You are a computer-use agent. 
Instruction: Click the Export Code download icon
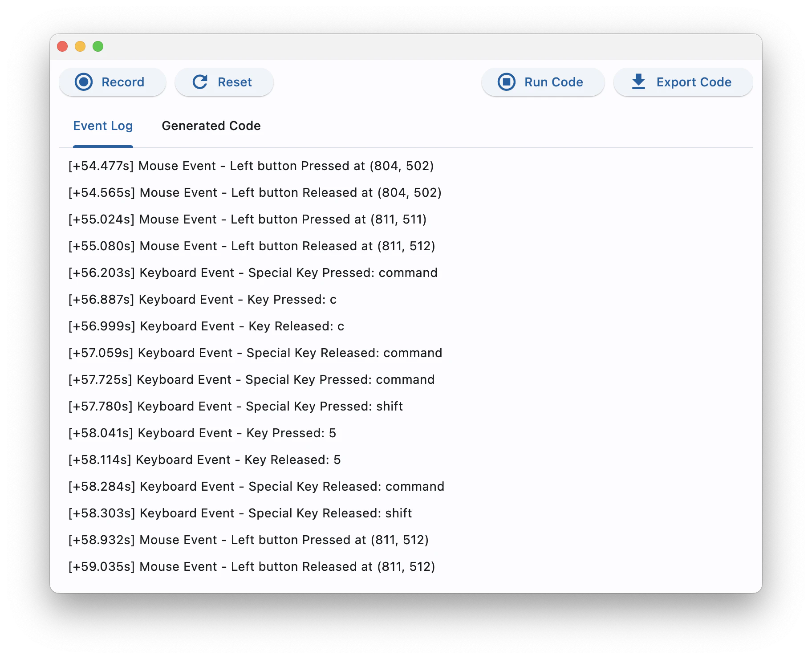[x=638, y=82]
